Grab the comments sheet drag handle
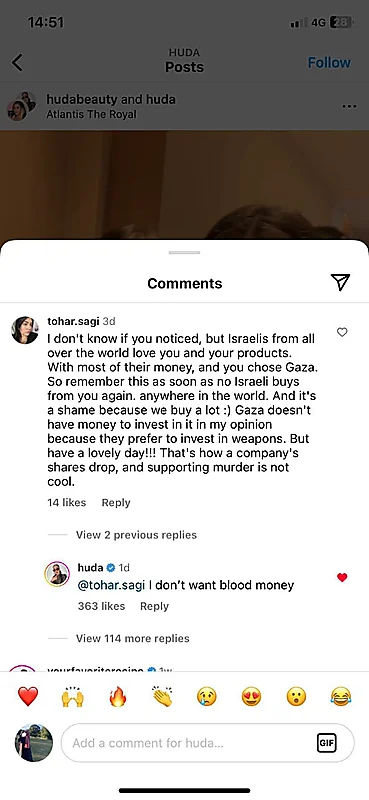The height and width of the screenshot is (800, 369). (x=184, y=252)
